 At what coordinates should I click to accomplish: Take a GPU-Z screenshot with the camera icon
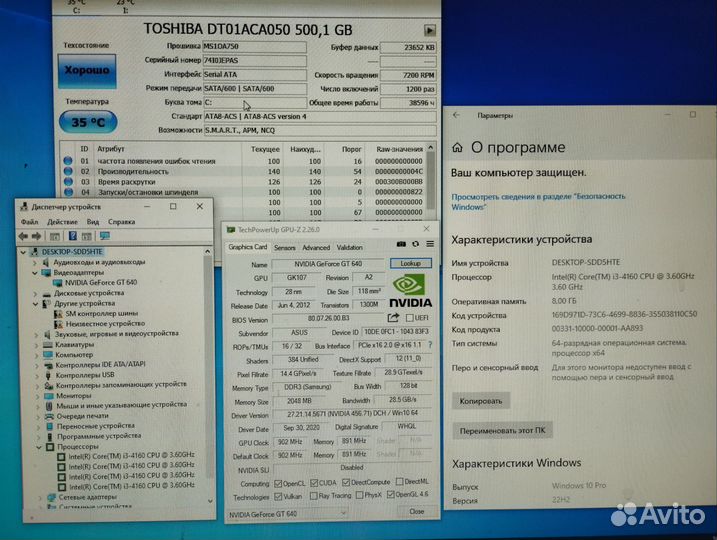coord(401,244)
